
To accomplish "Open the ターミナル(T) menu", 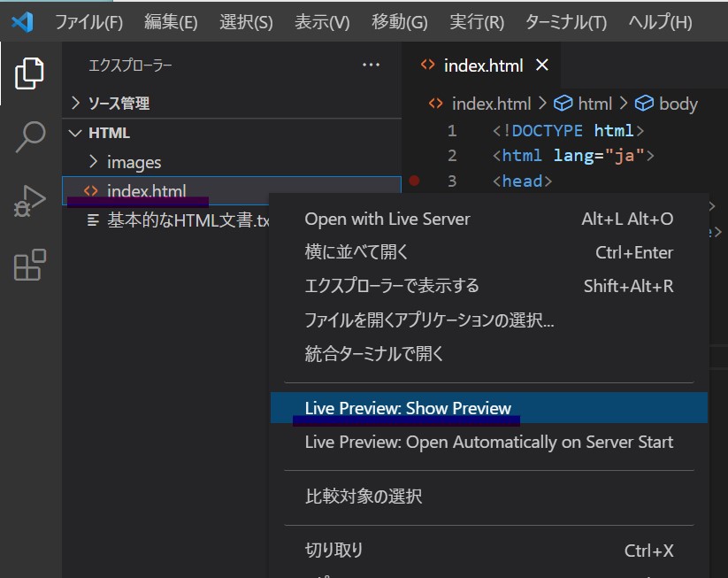I will tap(566, 22).
